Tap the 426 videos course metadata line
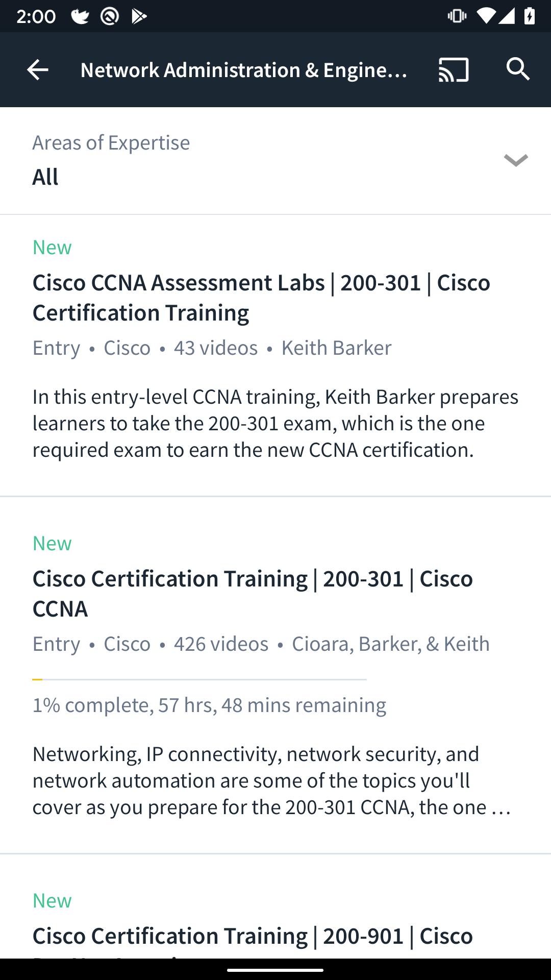The height and width of the screenshot is (980, 551). 261,644
